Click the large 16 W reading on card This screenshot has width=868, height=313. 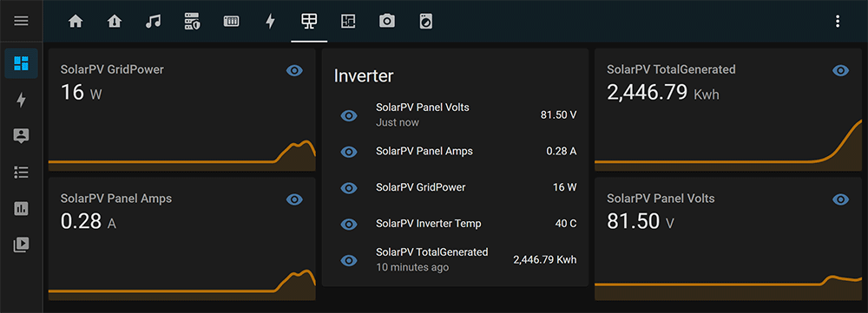(81, 93)
